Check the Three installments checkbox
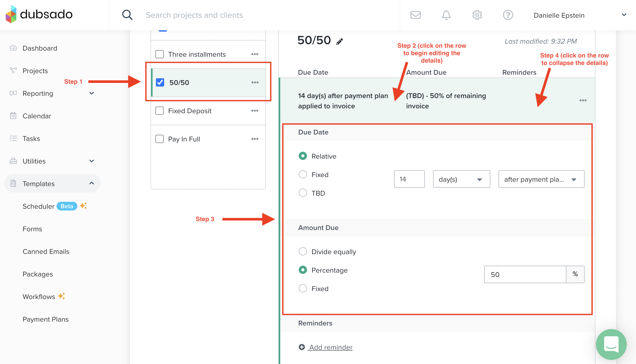Screen dimensions: 636x364 (x=160, y=54)
